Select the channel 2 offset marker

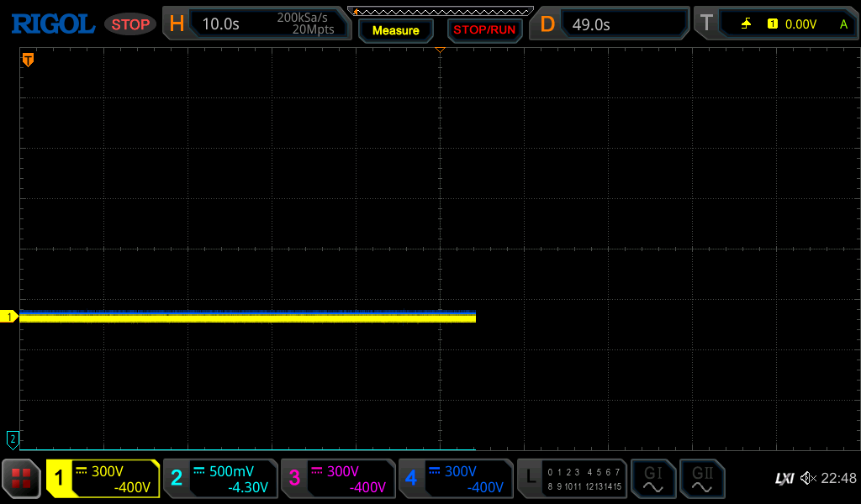(x=12, y=438)
